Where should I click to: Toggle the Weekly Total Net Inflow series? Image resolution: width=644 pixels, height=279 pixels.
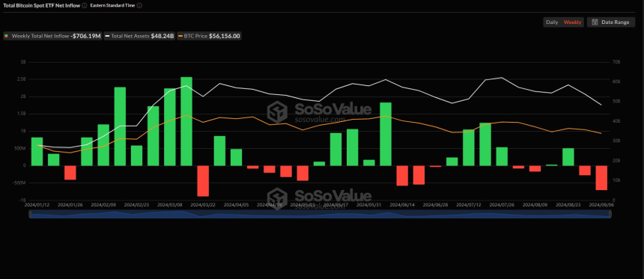pos(52,36)
